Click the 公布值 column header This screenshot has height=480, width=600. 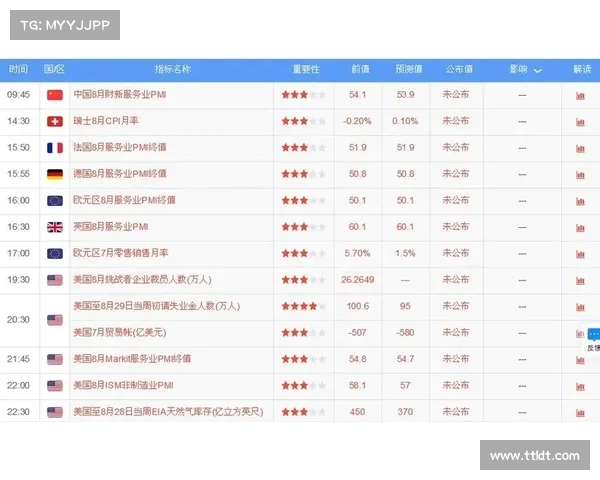tap(459, 69)
